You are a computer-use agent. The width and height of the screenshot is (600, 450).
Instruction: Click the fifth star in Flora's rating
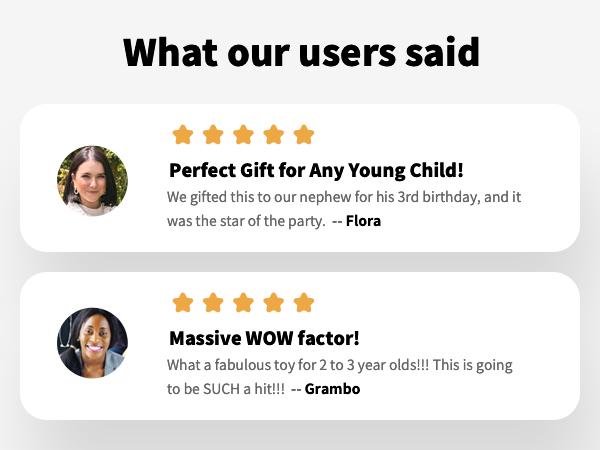click(x=304, y=134)
